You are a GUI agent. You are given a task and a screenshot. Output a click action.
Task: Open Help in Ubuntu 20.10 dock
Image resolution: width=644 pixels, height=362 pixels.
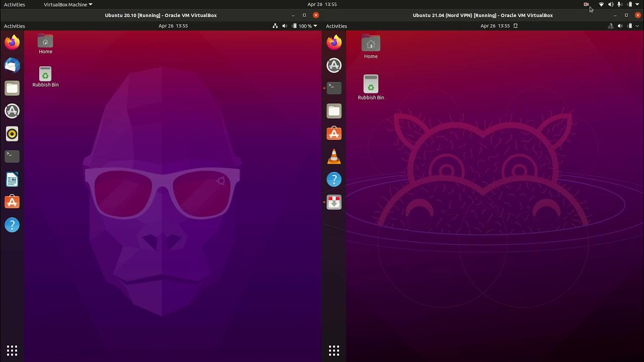click(12, 225)
